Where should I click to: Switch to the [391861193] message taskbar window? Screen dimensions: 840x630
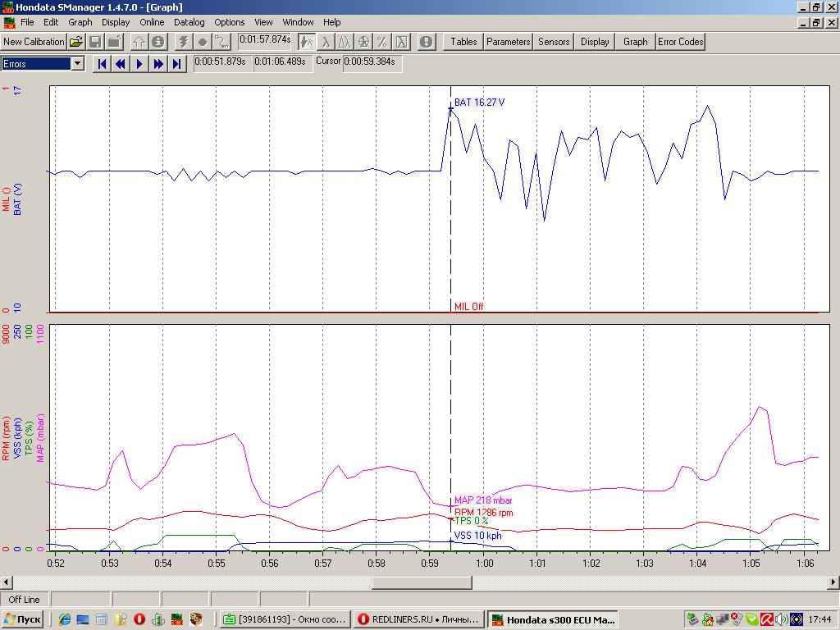285,620
